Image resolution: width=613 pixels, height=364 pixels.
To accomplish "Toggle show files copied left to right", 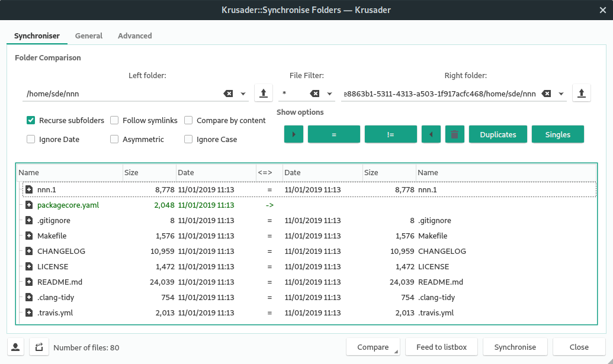I will [x=294, y=134].
